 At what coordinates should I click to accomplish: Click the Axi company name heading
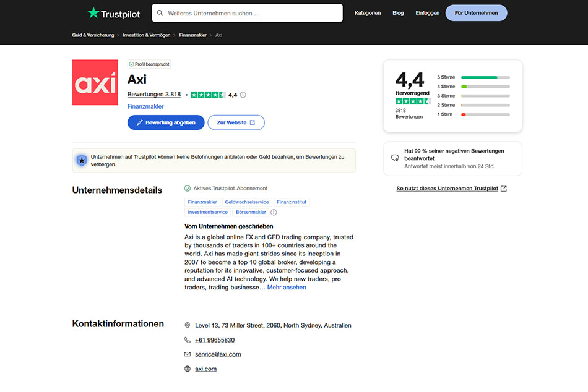(137, 79)
